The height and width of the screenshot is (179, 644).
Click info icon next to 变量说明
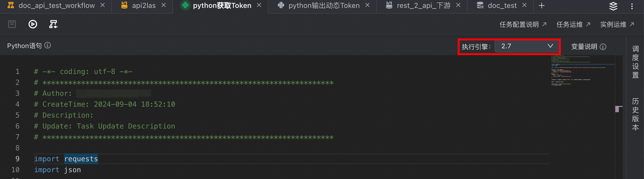603,47
